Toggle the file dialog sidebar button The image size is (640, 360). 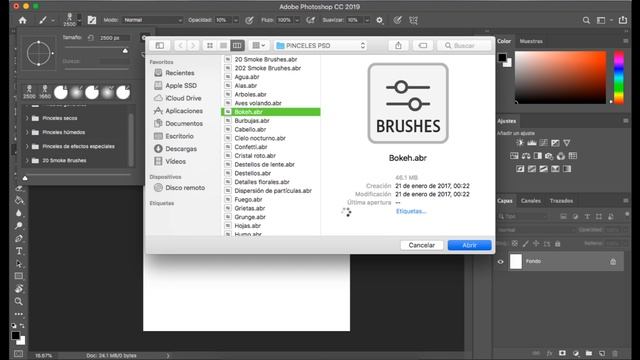tap(160, 45)
